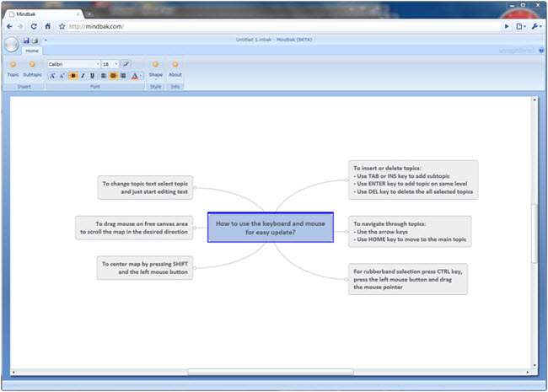Click the Topic insert icon
Screen dimensions: 548x392
click(x=13, y=64)
